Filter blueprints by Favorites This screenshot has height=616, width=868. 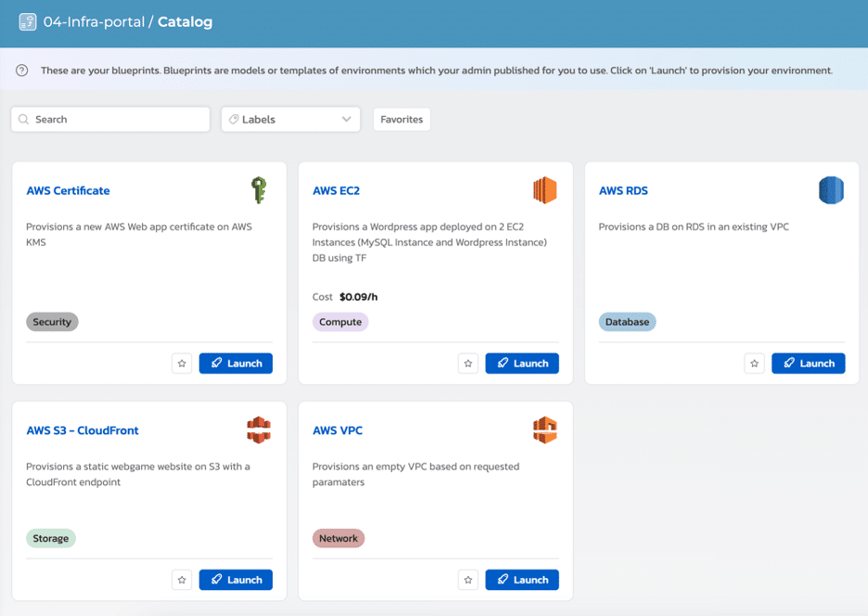click(x=402, y=120)
